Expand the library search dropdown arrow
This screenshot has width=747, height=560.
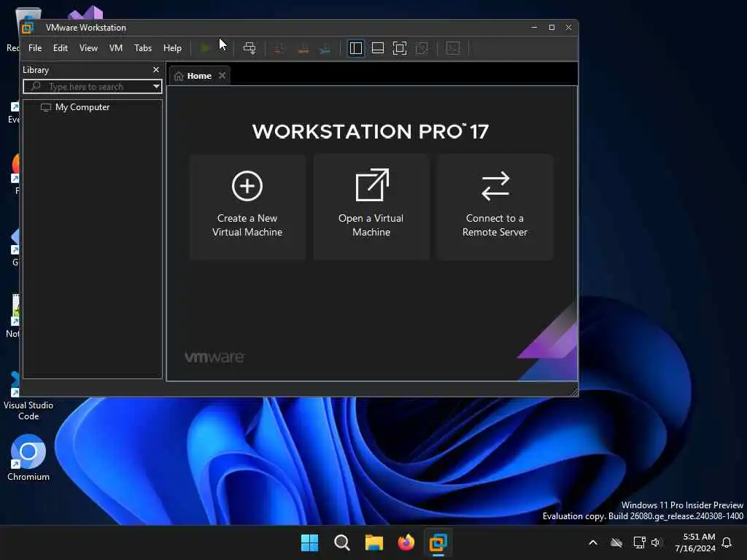[x=156, y=87]
